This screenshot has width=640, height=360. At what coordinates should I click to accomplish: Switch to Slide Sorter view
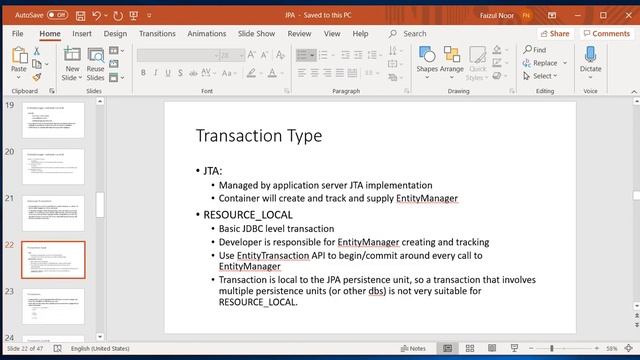470,348
